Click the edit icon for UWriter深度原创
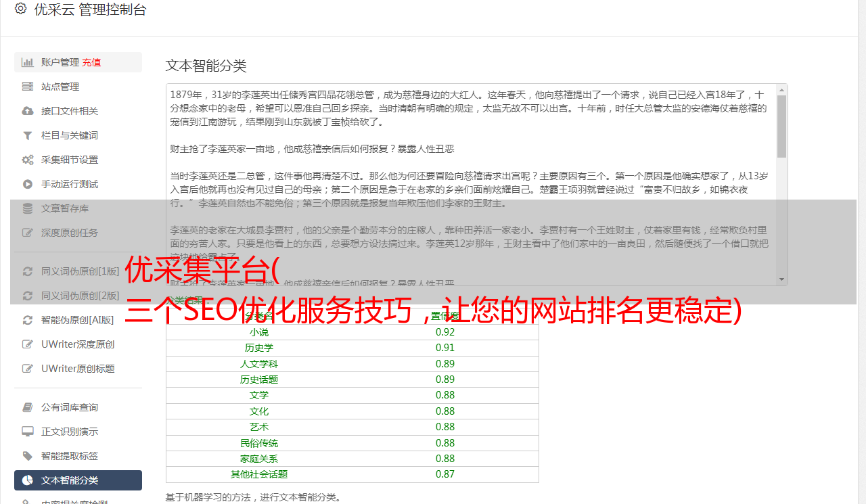Screen dimensions: 866x504 click(28, 344)
